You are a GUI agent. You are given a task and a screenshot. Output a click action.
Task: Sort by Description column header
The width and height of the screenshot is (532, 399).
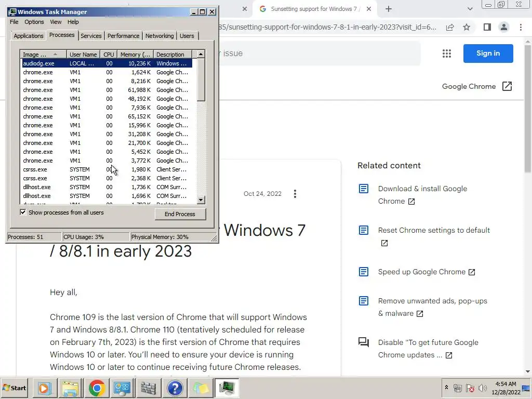click(172, 54)
